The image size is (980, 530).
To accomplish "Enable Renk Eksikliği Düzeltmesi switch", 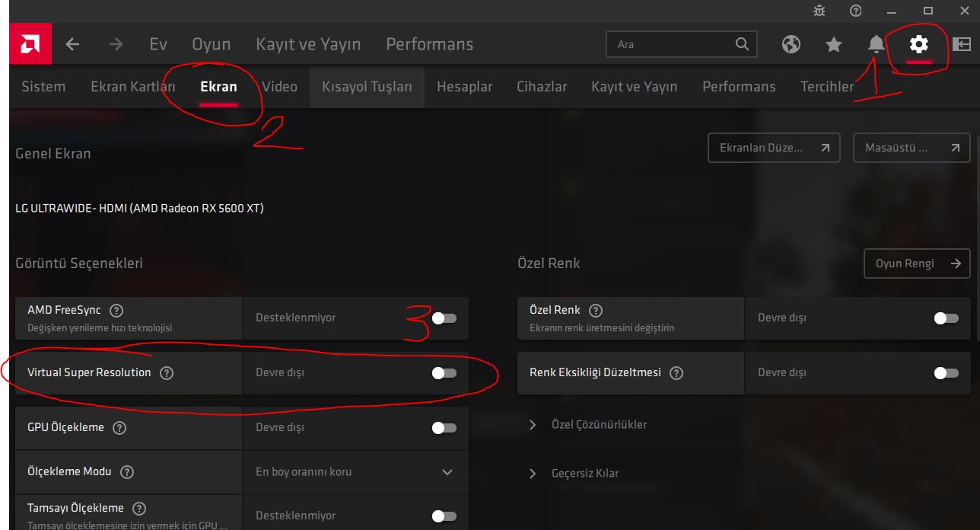I will coord(947,373).
